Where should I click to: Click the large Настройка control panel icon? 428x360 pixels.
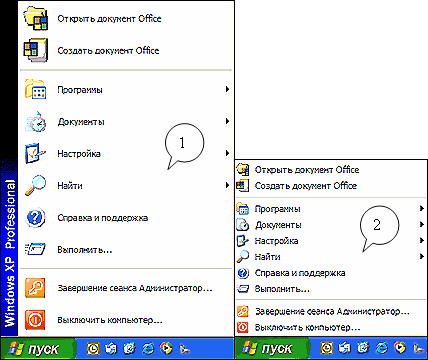point(35,153)
